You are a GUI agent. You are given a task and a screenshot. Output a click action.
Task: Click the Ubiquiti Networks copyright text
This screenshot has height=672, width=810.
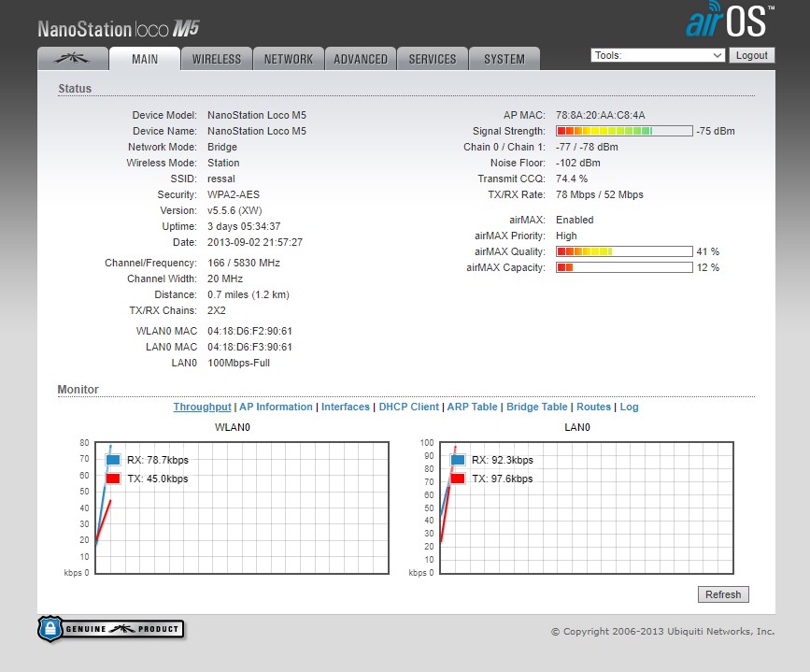click(x=662, y=631)
